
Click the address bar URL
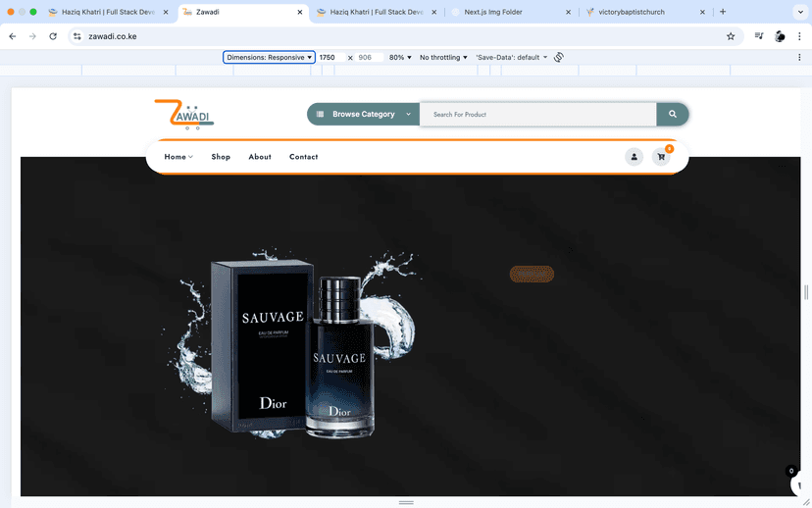click(x=113, y=36)
